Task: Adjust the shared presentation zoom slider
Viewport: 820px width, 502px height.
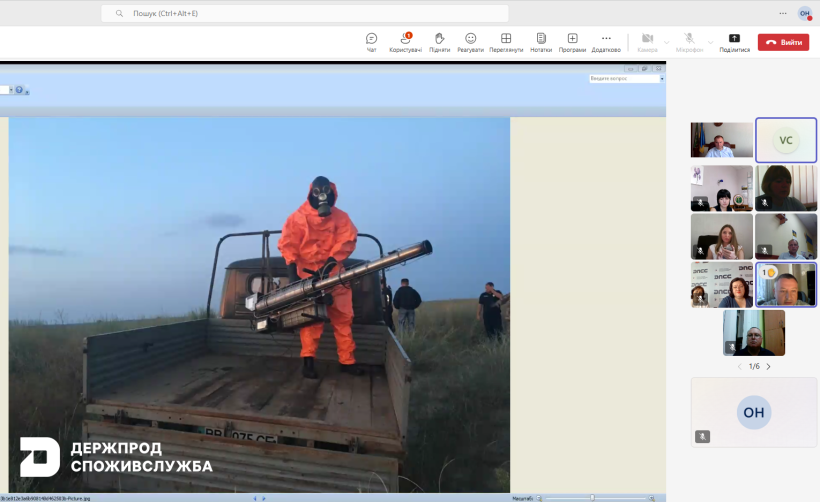Action: tap(592, 497)
